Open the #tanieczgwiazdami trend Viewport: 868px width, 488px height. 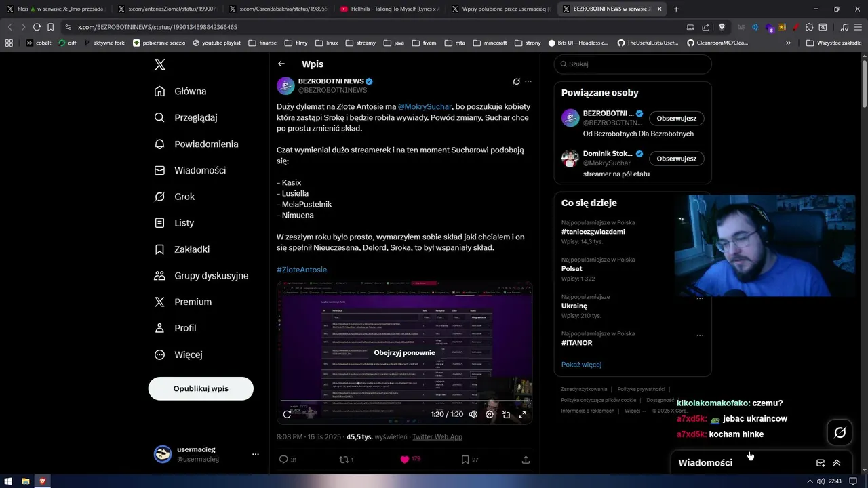tap(593, 232)
